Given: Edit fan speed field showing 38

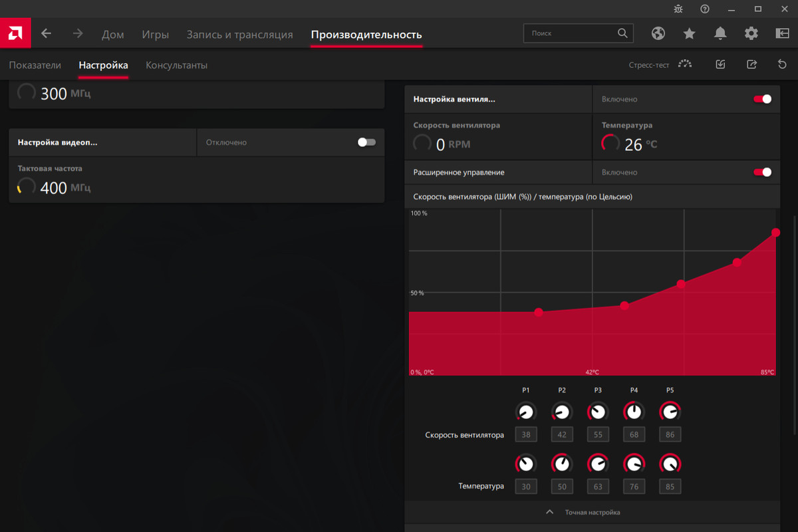Looking at the screenshot, I should click(x=526, y=435).
